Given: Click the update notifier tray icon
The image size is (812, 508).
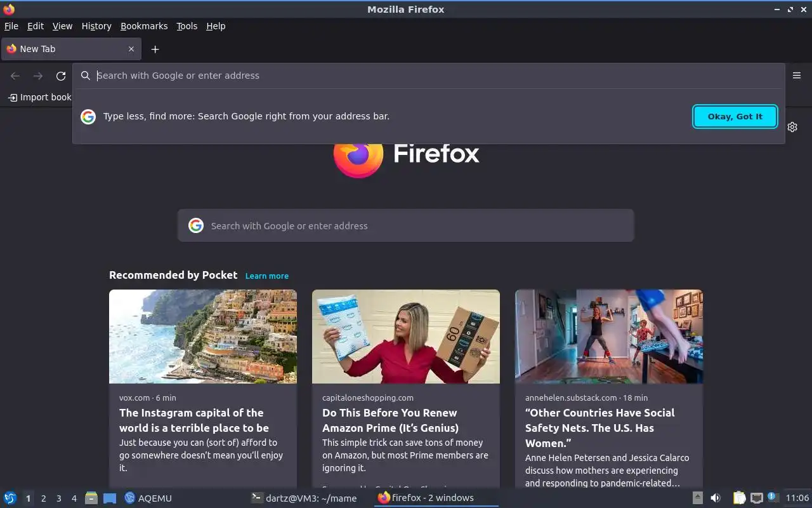Looking at the screenshot, I should point(772,497).
